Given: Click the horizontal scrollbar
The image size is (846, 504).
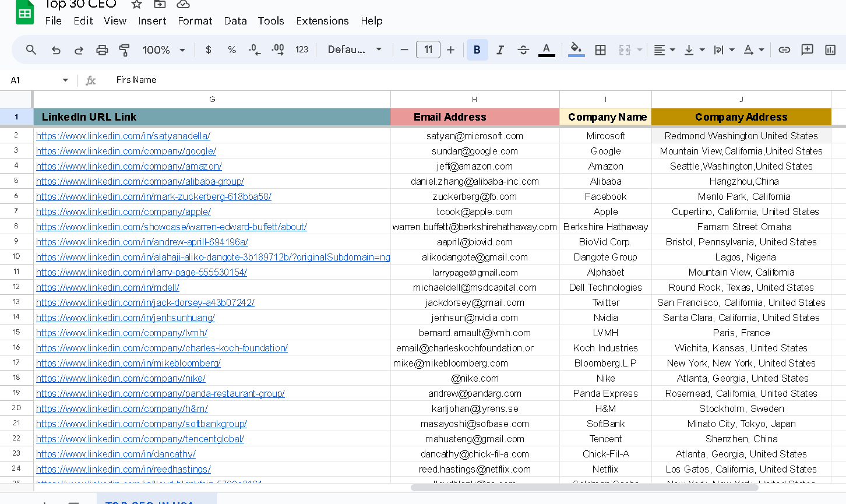Looking at the screenshot, I should (x=585, y=487).
